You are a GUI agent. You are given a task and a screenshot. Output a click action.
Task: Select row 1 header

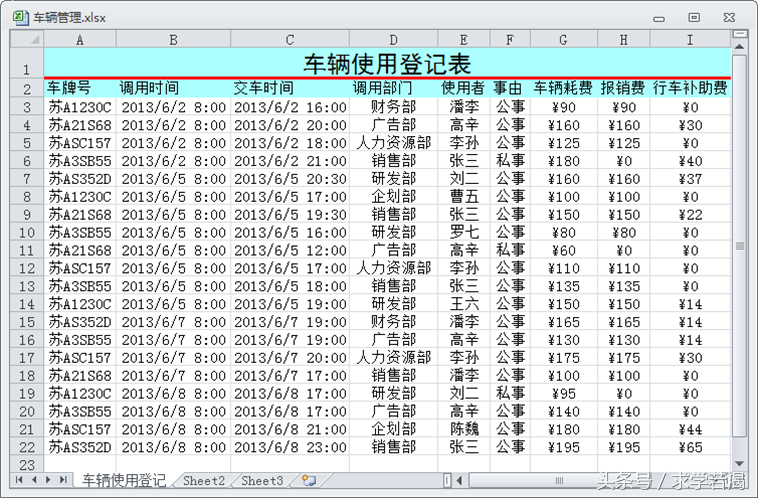(x=27, y=63)
